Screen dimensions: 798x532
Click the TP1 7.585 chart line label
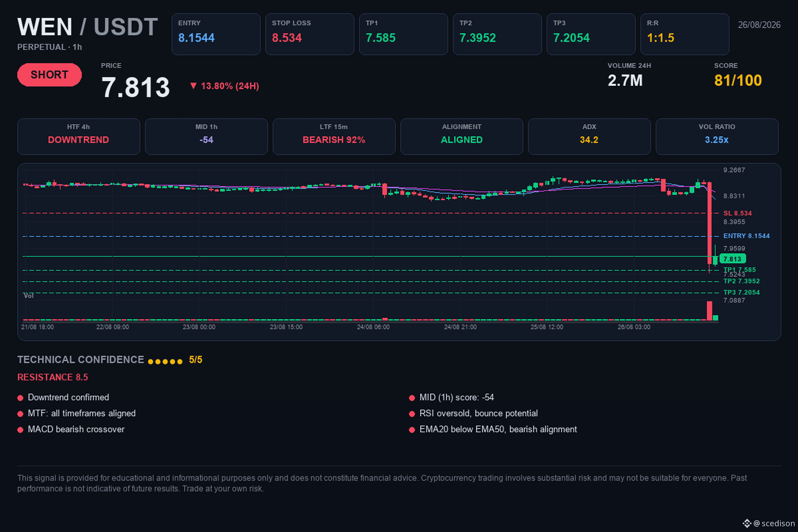pos(739,270)
